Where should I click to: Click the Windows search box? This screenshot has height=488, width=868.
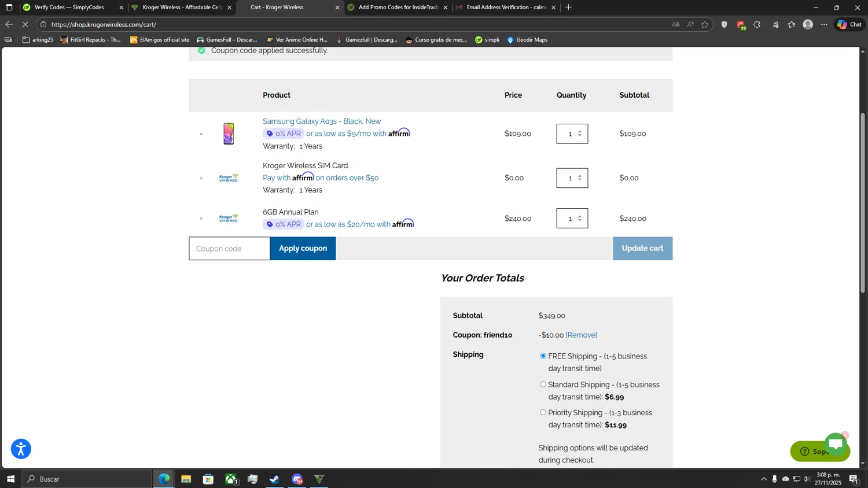pyautogui.click(x=87, y=479)
